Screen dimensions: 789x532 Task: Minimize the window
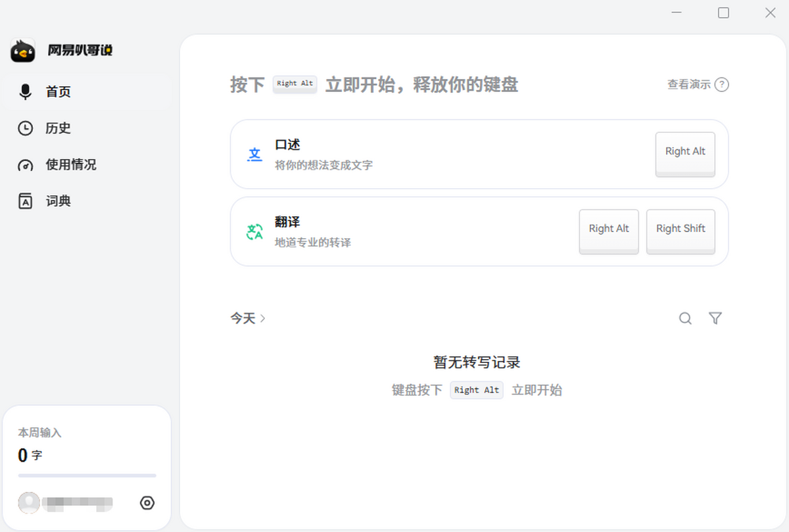(x=676, y=12)
